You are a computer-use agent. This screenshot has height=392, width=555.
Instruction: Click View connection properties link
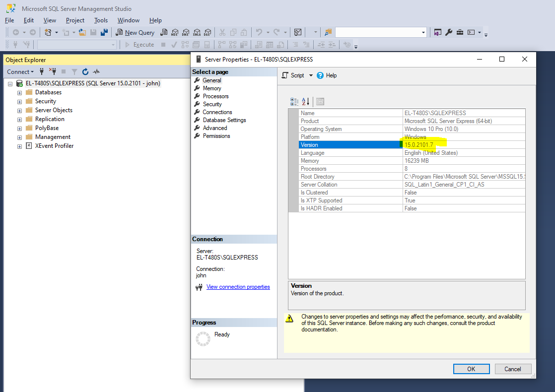238,287
